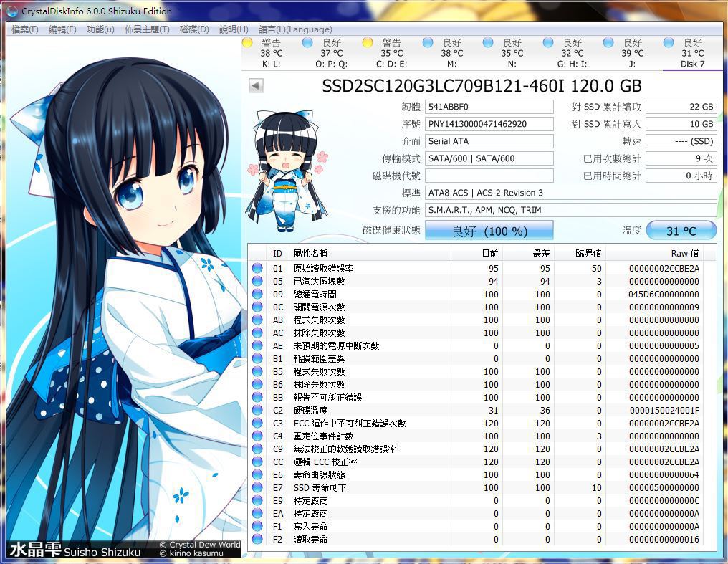The height and width of the screenshot is (564, 728).
Task: Open the 磁碟(D) menu
Action: click(x=194, y=29)
